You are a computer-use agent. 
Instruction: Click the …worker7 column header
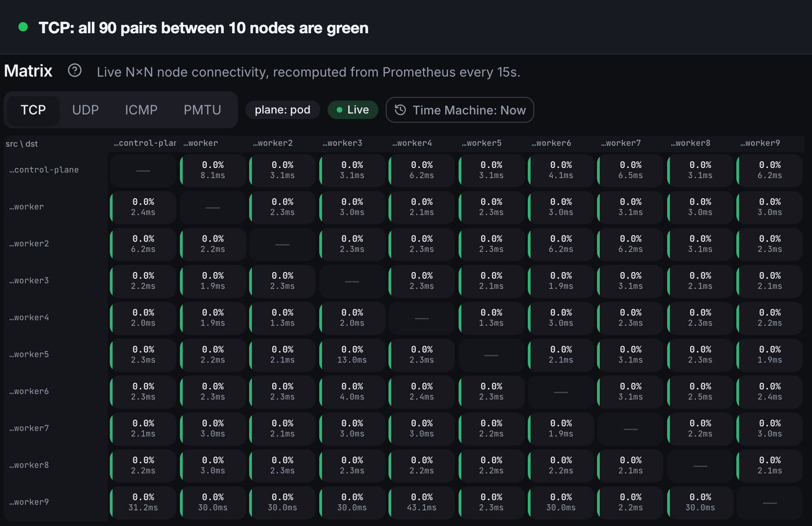[621, 143]
